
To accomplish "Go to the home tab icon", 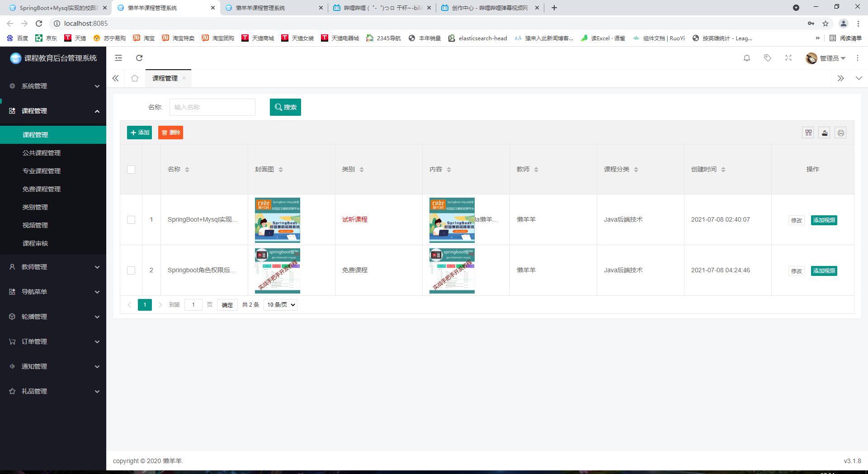I will (x=135, y=78).
